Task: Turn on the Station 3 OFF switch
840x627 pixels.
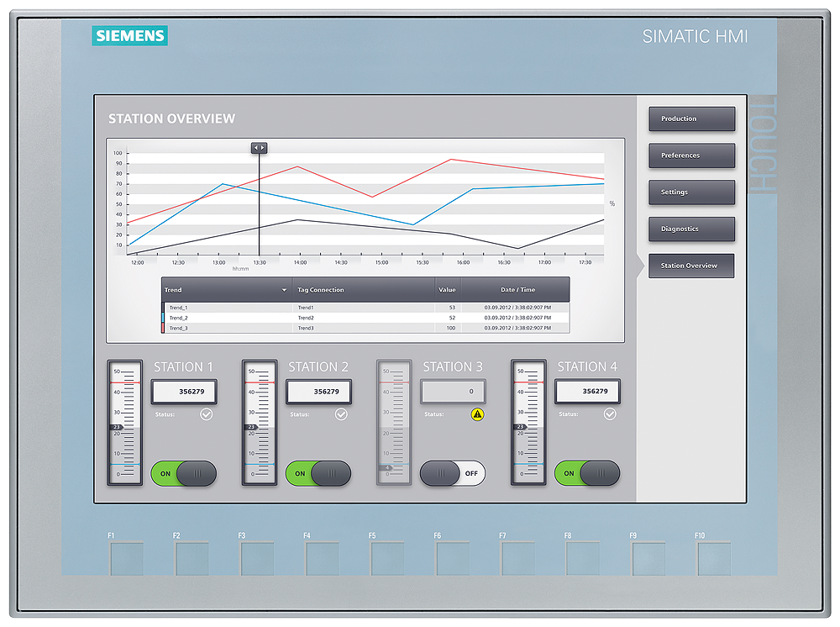Action: [x=454, y=473]
